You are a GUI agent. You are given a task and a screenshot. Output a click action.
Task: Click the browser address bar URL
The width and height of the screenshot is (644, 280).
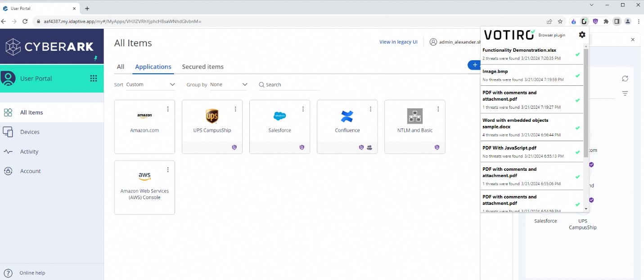coord(122,21)
